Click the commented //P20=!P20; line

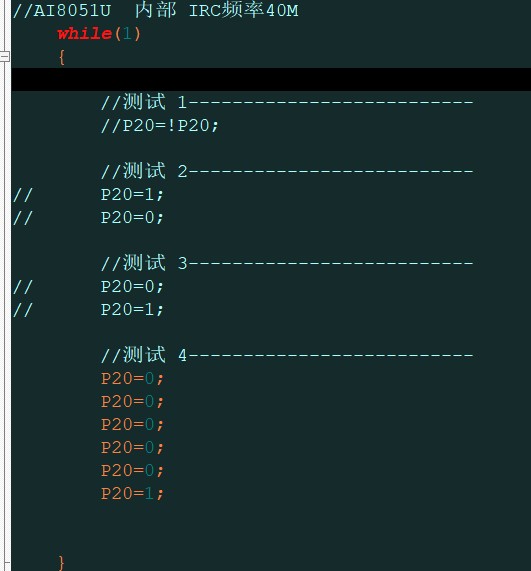(x=160, y=126)
